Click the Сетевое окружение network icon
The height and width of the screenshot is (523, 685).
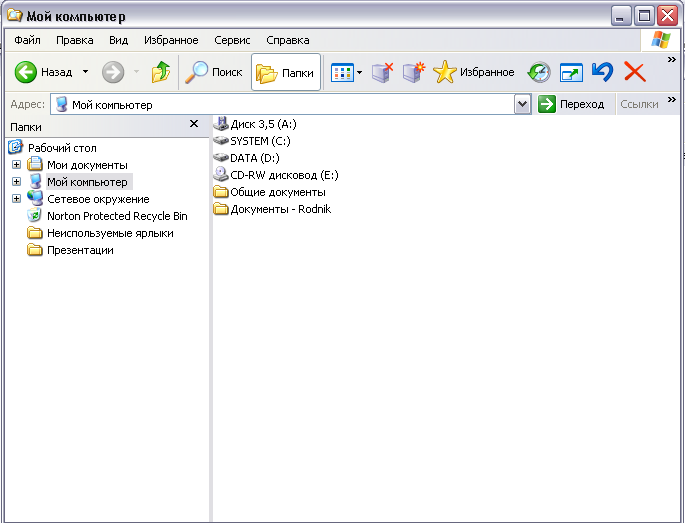(35, 198)
